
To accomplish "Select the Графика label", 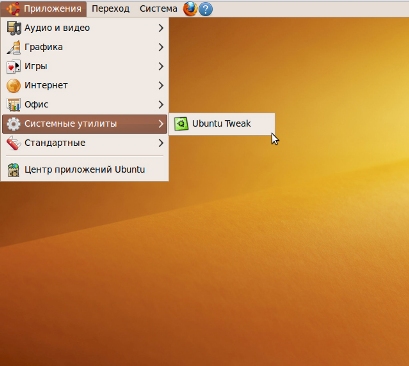I will click(x=43, y=47).
